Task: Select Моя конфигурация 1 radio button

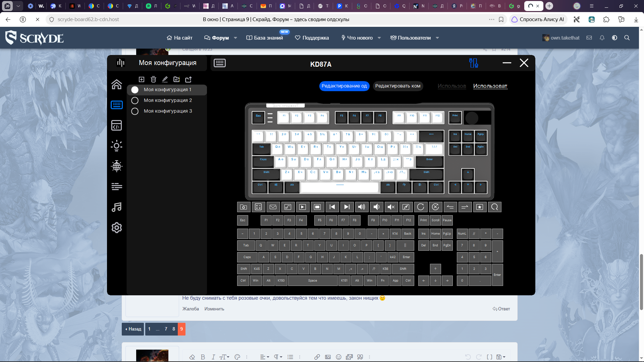Action: (135, 90)
